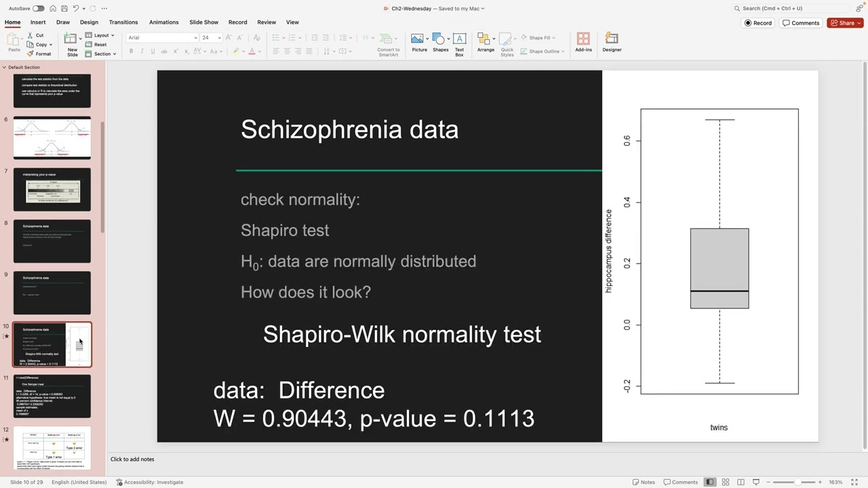868x488 pixels.
Task: Open Add-ins
Action: coord(583,43)
